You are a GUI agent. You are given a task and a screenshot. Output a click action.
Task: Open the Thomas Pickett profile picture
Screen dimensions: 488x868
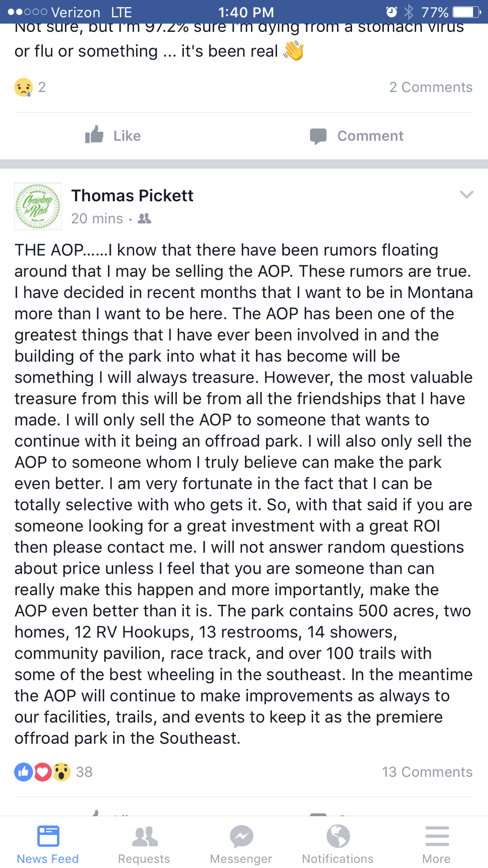[x=38, y=206]
